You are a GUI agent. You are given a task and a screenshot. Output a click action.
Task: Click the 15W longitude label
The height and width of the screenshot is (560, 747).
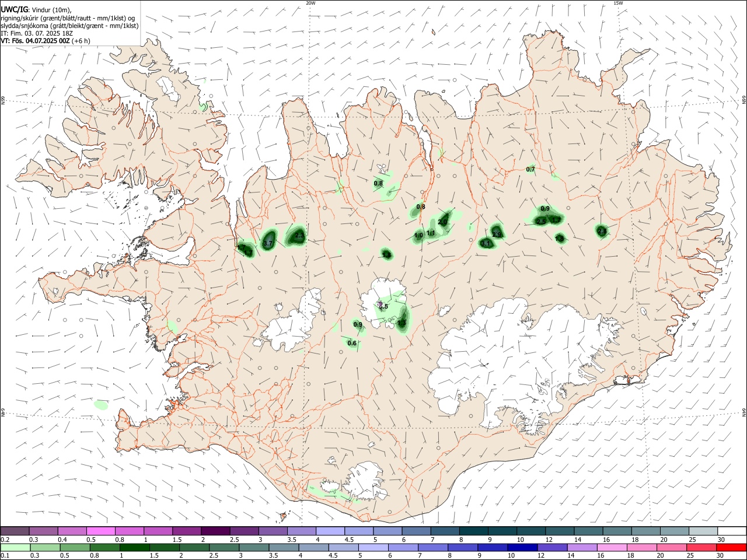tap(618, 3)
